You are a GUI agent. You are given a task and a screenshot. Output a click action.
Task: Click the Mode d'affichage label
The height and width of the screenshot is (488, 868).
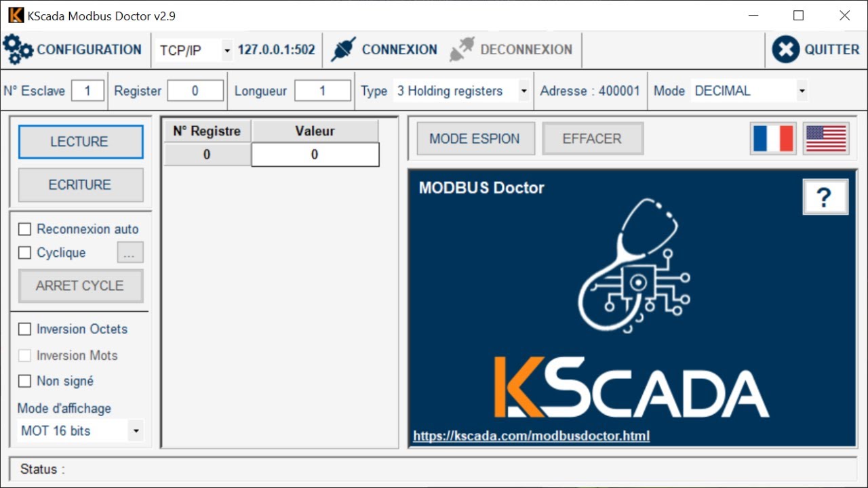[64, 408]
